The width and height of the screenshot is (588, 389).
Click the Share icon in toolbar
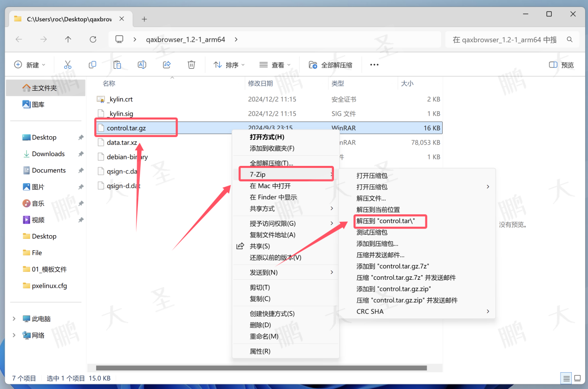click(x=167, y=65)
